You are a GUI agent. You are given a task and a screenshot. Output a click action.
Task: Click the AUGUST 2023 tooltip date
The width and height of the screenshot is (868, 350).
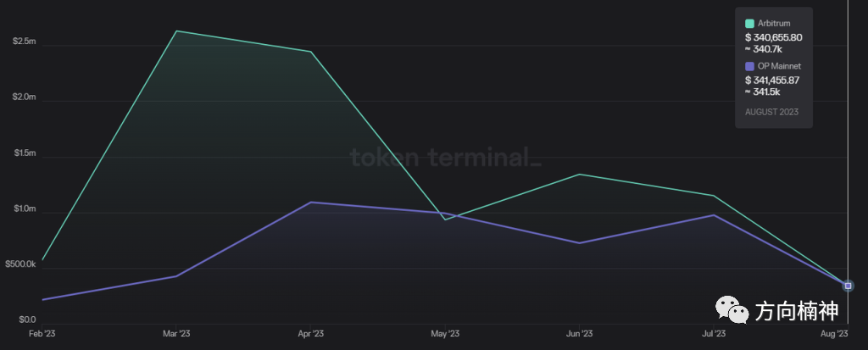pos(771,112)
